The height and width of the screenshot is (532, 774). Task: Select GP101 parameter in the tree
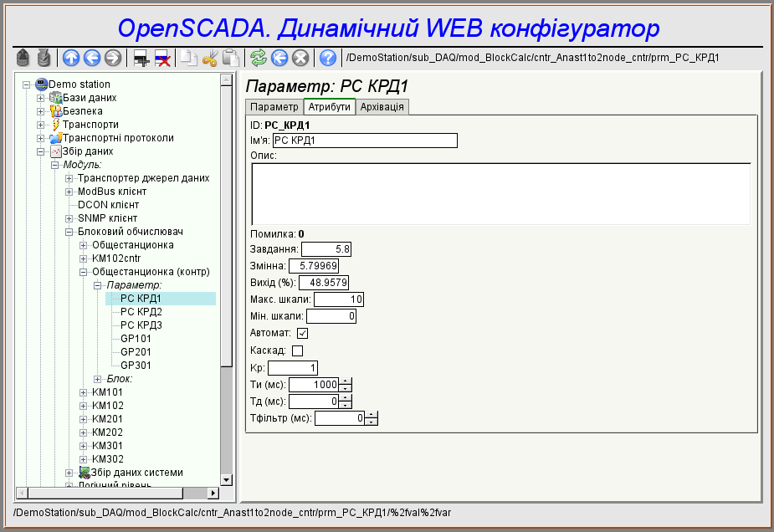coord(136,339)
